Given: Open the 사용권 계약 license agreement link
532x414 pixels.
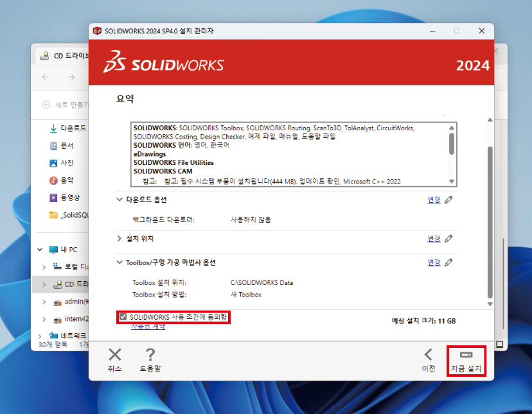Looking at the screenshot, I should pyautogui.click(x=148, y=327).
